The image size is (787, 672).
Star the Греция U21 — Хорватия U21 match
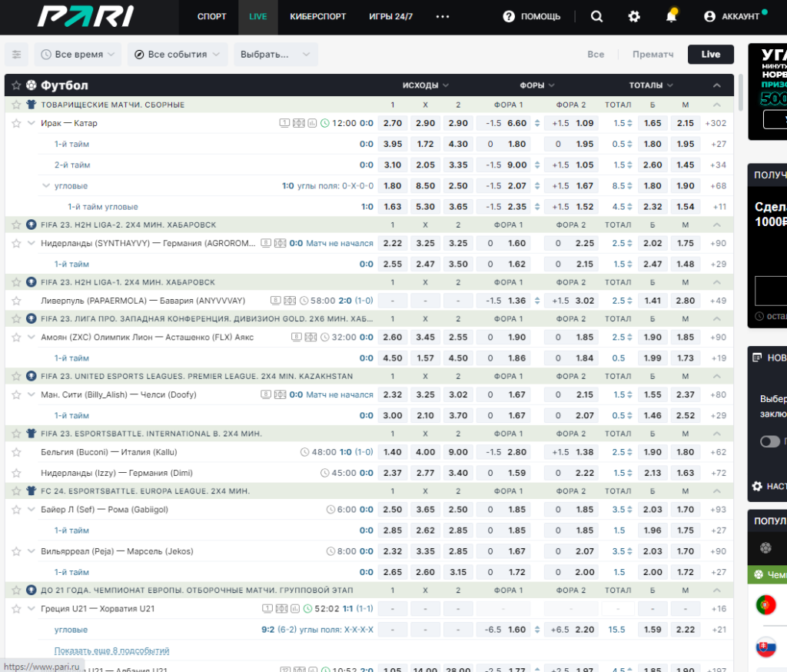[x=16, y=609]
